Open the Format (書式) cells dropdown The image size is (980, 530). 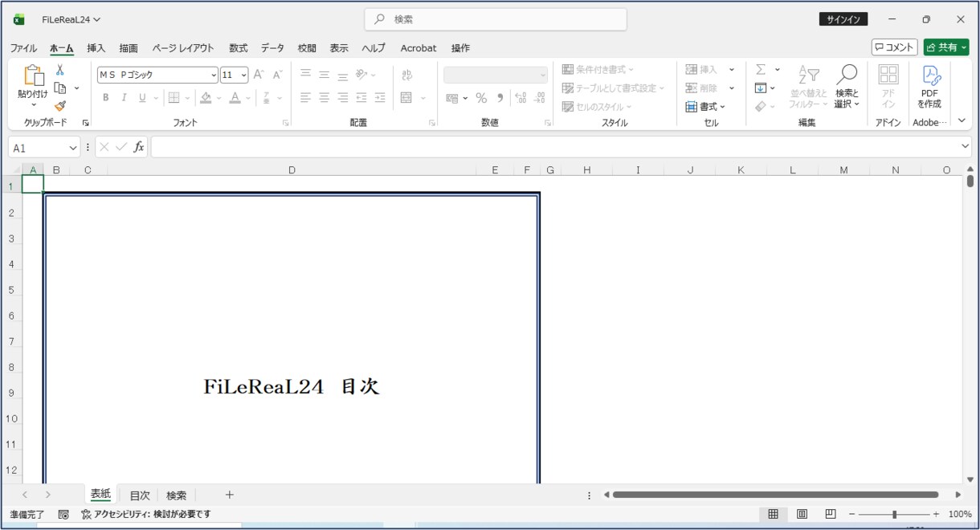click(705, 106)
